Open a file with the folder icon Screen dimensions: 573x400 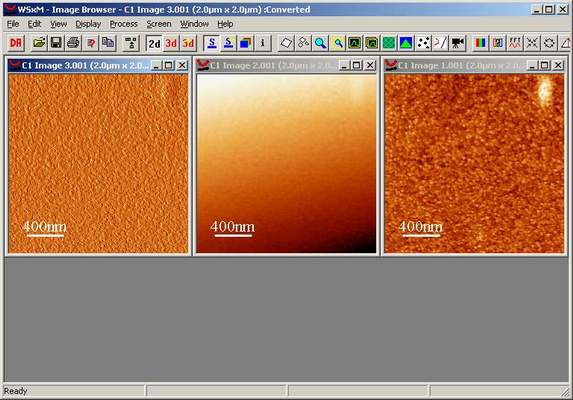point(39,43)
